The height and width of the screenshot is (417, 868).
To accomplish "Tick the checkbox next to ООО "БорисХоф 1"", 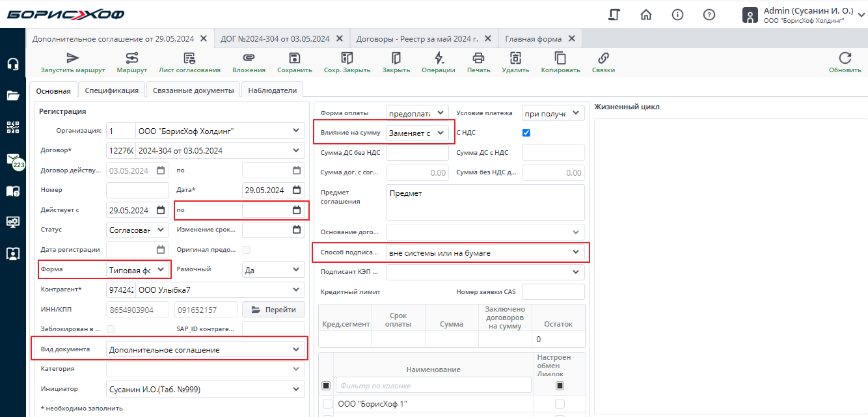I will coord(328,404).
